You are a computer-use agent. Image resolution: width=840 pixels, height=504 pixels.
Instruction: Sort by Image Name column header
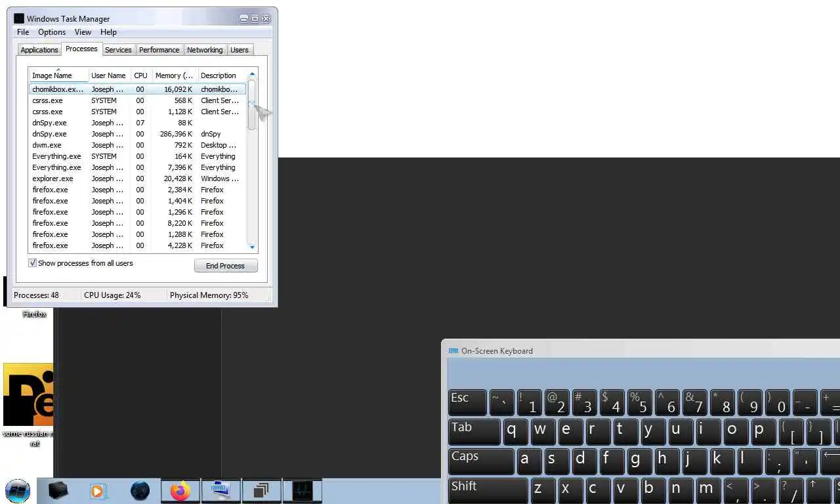pos(58,75)
